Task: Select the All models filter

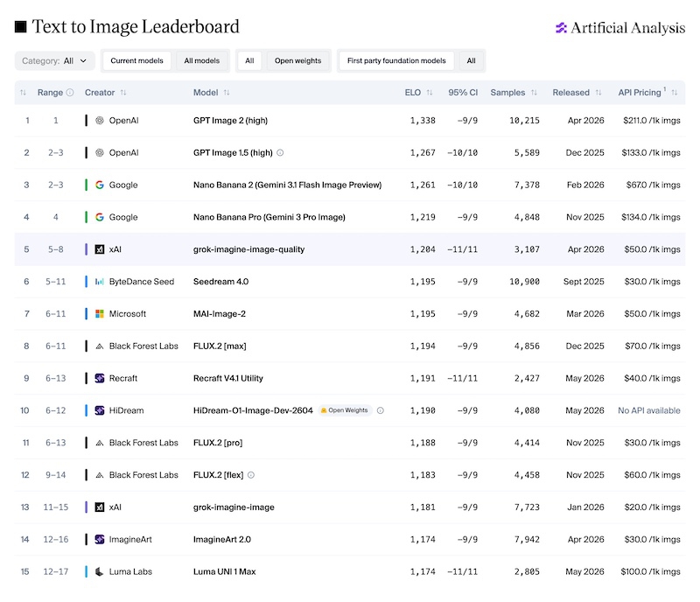Action: (x=202, y=60)
